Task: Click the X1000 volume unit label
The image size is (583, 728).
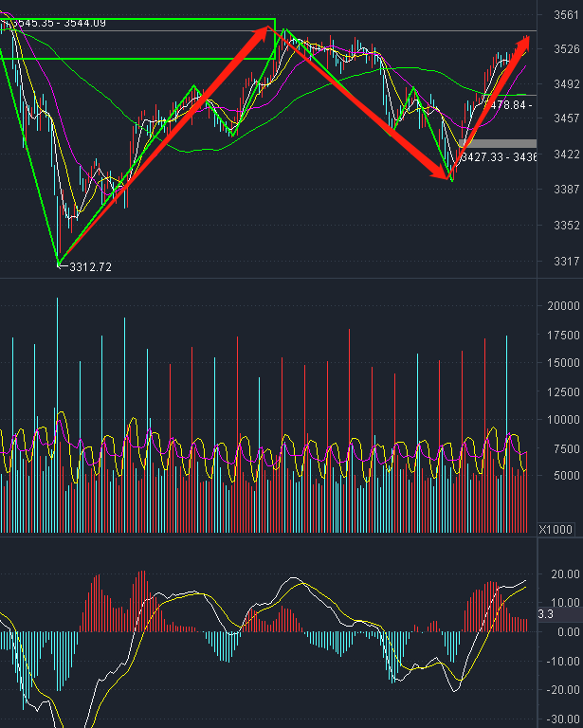Action: (556, 529)
